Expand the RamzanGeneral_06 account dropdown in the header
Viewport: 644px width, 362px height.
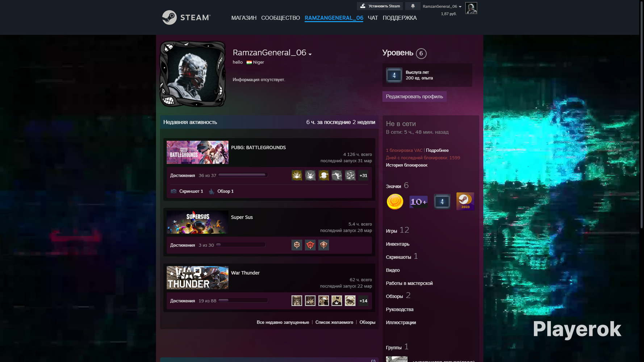point(442,7)
